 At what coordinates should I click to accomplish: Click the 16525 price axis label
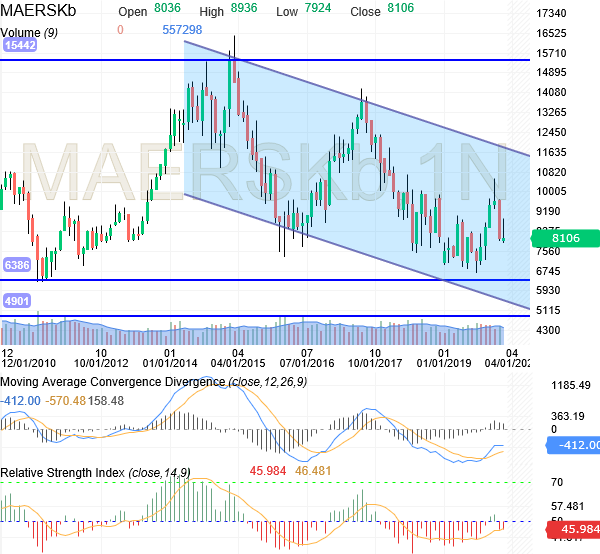551,33
